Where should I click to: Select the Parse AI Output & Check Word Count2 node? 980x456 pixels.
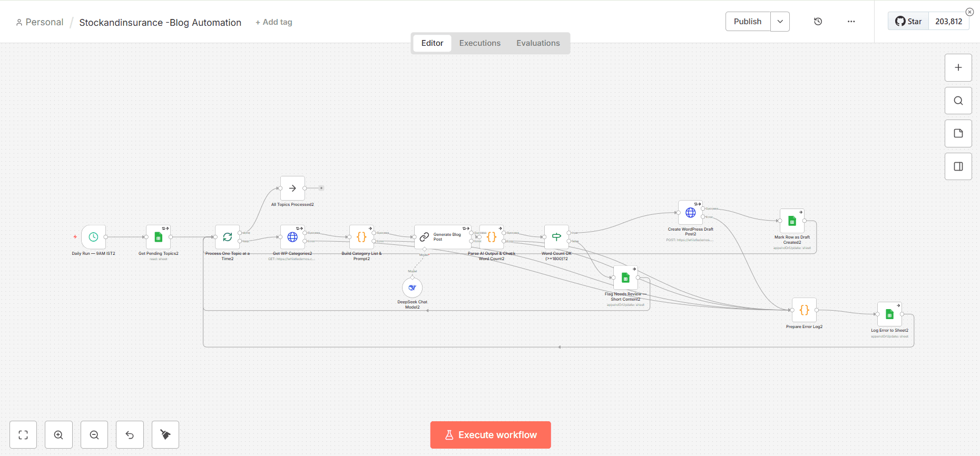click(x=492, y=237)
